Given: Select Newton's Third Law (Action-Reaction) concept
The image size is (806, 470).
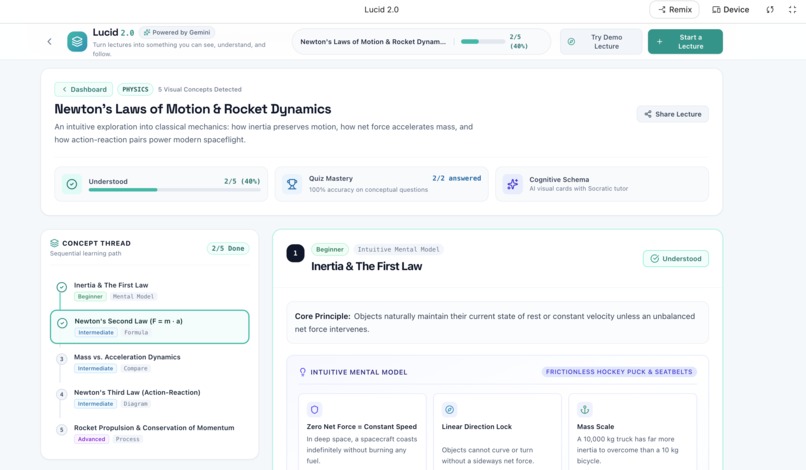Looking at the screenshot, I should tap(150, 398).
